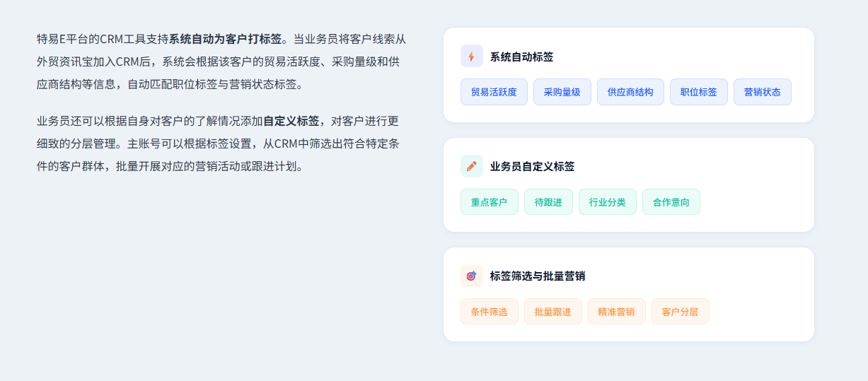Select the 采购量级 tag

coord(562,92)
